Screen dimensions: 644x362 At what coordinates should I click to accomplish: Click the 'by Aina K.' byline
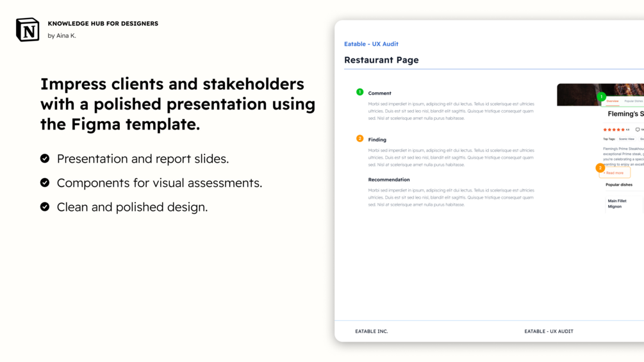click(62, 36)
